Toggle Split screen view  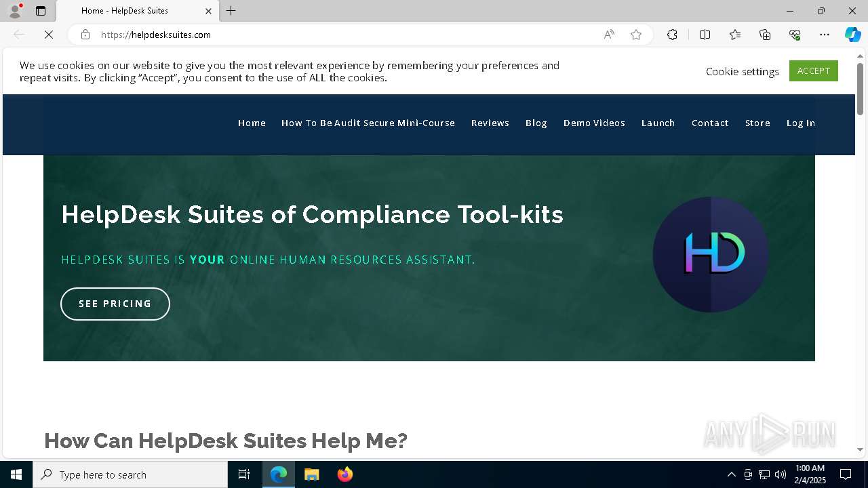point(705,35)
